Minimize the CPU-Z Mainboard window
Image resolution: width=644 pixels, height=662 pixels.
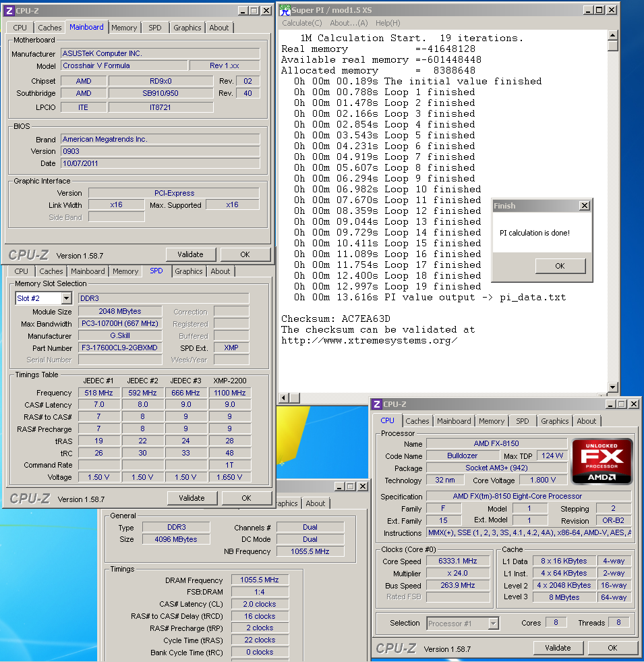[243, 11]
